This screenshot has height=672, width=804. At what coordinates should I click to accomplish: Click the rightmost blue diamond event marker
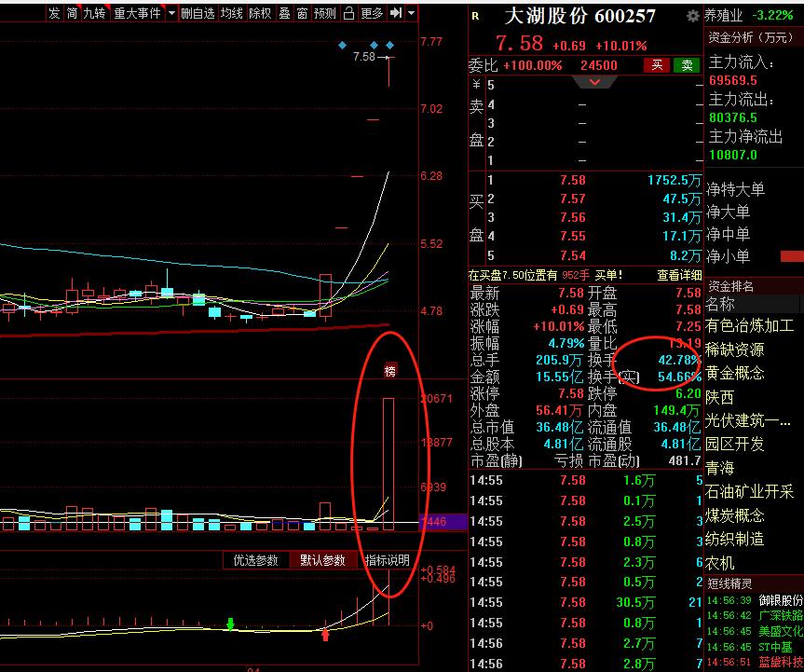point(389,45)
